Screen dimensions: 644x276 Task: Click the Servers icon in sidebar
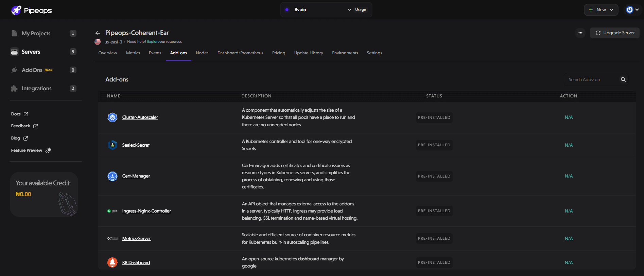[14, 52]
